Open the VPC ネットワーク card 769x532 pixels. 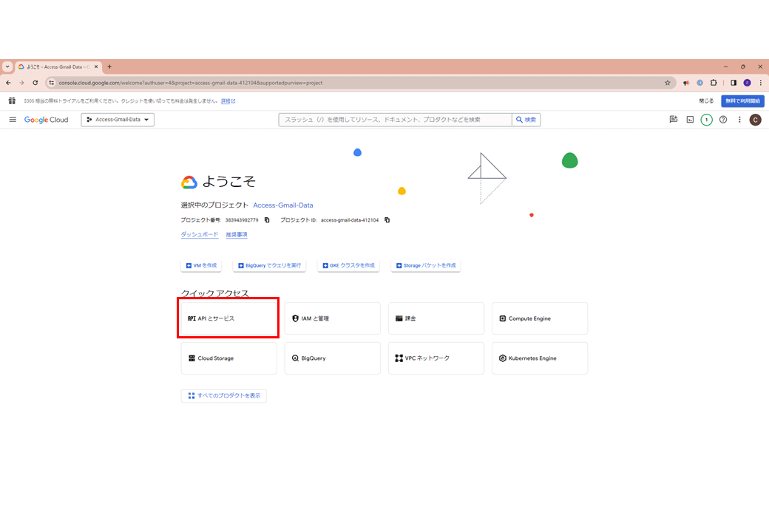[x=436, y=358]
